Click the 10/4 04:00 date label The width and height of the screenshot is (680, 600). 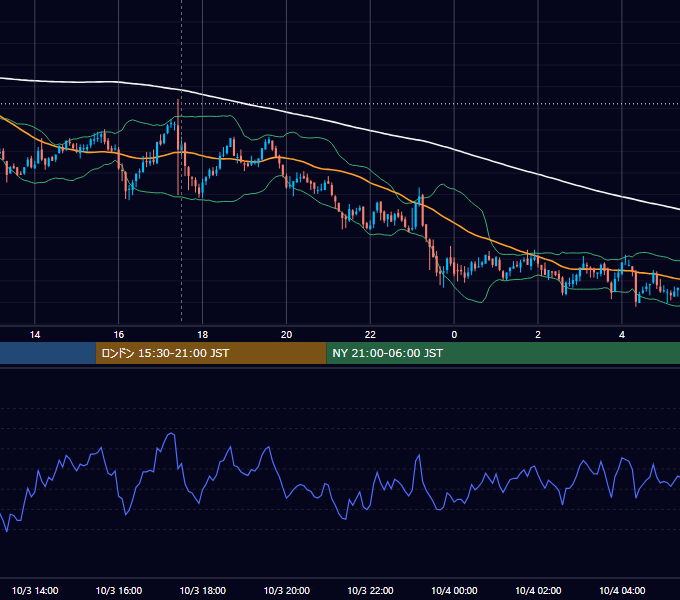[622, 590]
